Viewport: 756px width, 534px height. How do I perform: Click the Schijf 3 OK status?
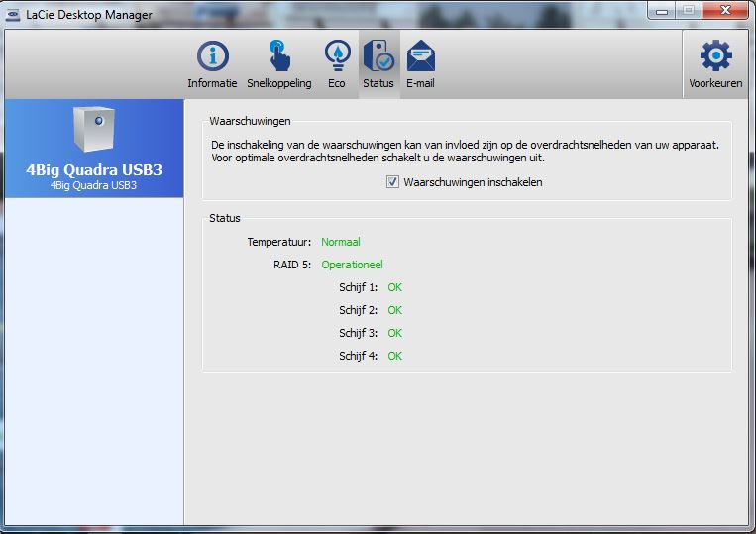(x=394, y=333)
